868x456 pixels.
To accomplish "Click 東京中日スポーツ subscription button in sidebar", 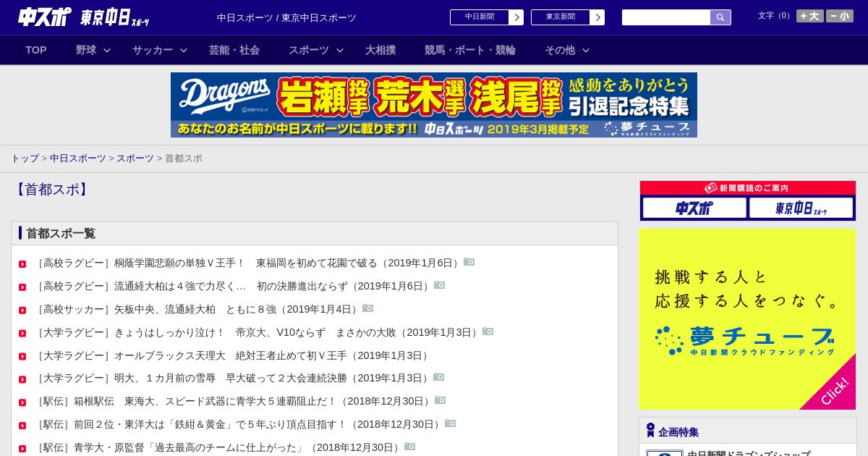I will pos(801,208).
